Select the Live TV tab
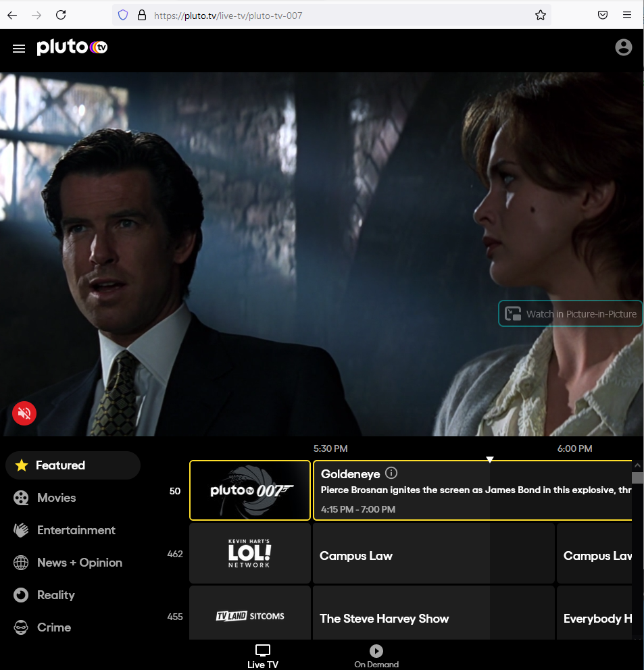644x670 pixels. [x=262, y=655]
